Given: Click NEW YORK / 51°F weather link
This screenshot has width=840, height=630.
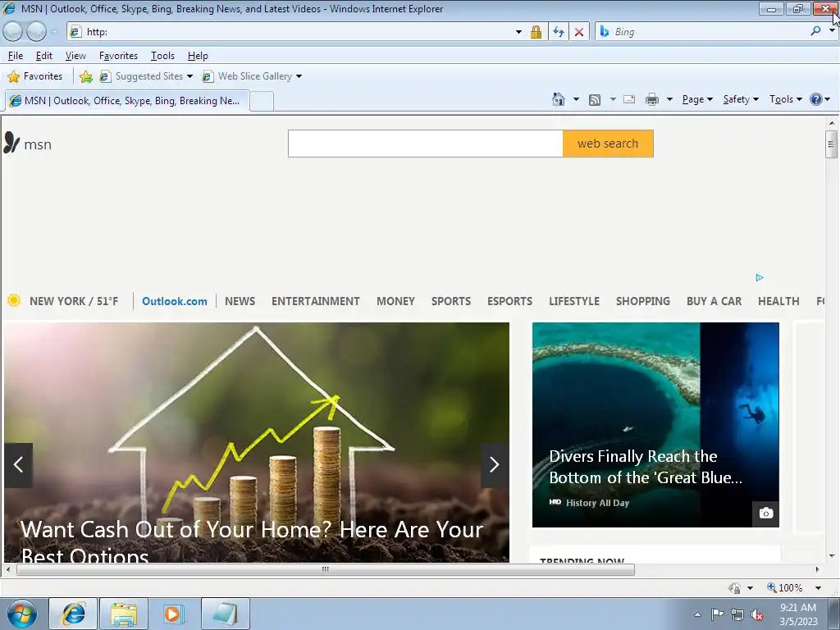Looking at the screenshot, I should click(74, 301).
